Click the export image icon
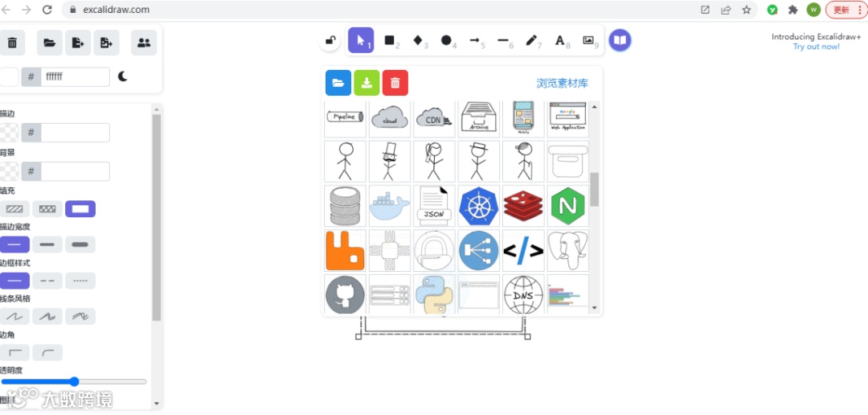Image resolution: width=868 pixels, height=415 pixels. point(106,43)
